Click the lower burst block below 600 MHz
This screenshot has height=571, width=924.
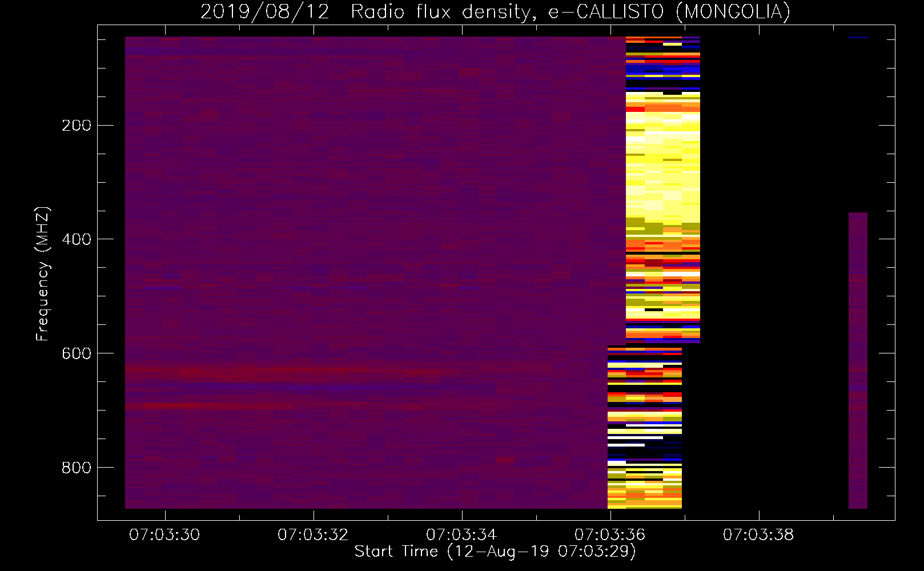point(645,427)
